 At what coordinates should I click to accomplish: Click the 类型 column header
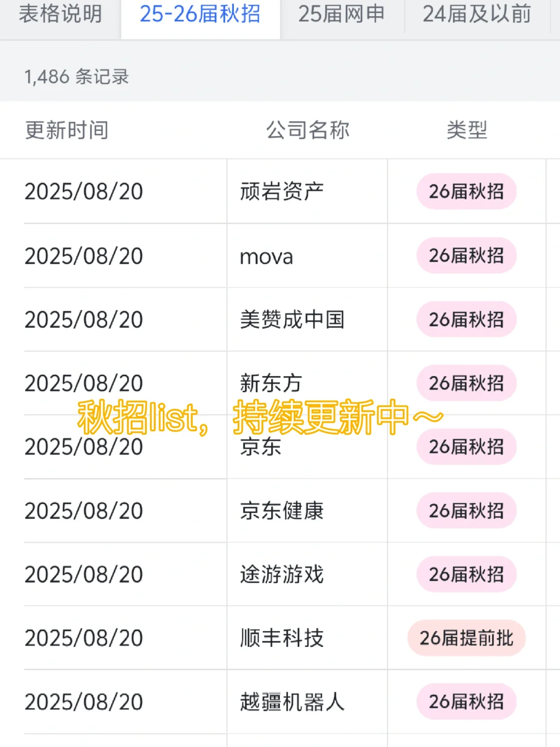[467, 130]
